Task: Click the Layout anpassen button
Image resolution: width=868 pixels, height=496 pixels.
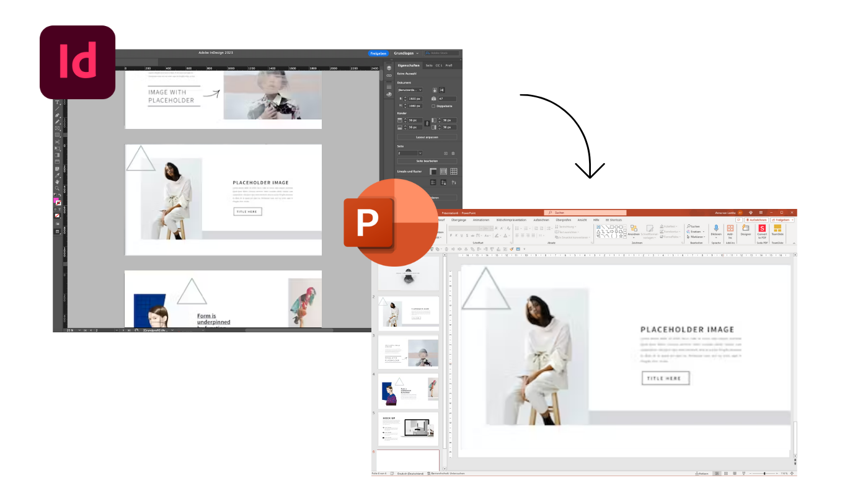Action: click(427, 137)
